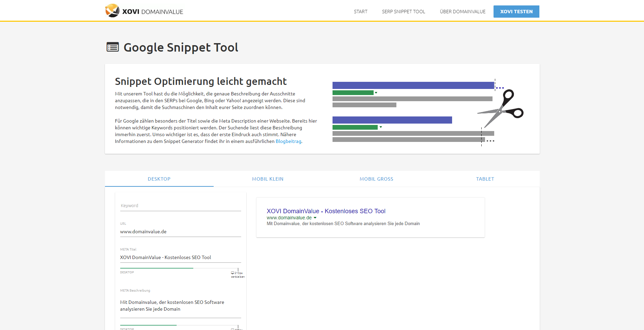Click the XOVI TESTEN button
Image resolution: width=644 pixels, height=330 pixels.
pos(516,12)
